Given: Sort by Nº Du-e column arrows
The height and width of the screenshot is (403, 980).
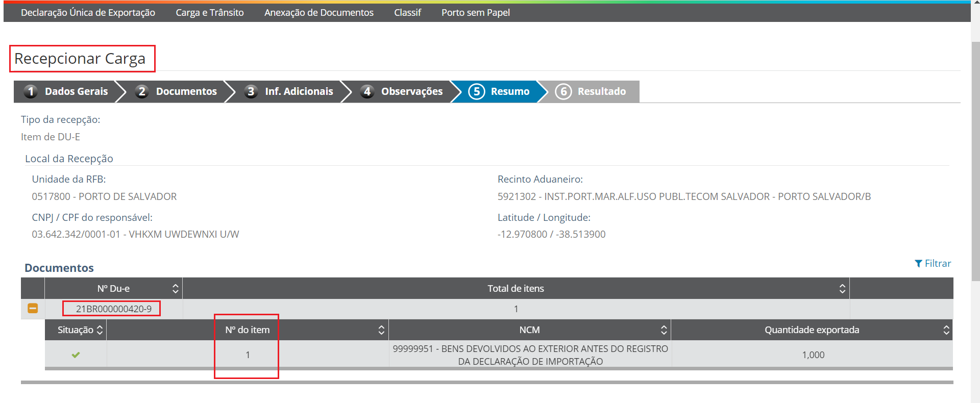Looking at the screenshot, I should point(175,289).
